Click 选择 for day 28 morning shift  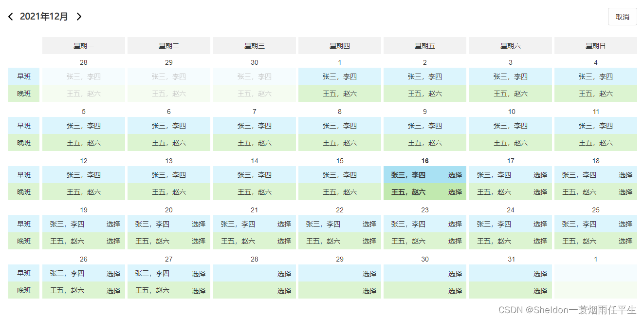pos(284,274)
